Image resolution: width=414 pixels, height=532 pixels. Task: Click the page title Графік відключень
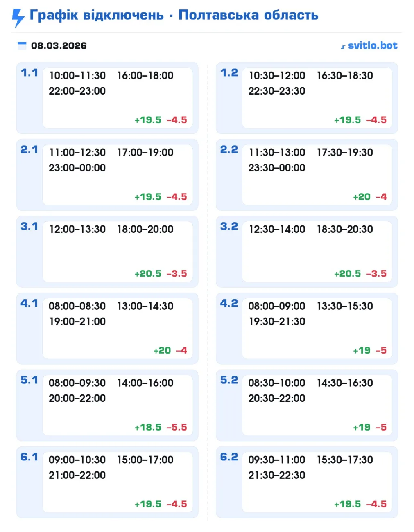(97, 15)
